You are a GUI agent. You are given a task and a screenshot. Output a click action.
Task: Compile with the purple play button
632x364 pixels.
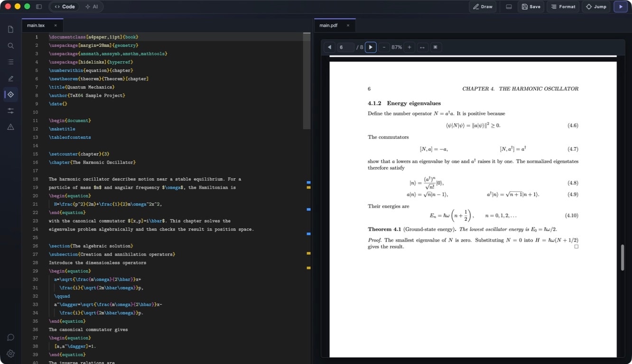(x=621, y=7)
